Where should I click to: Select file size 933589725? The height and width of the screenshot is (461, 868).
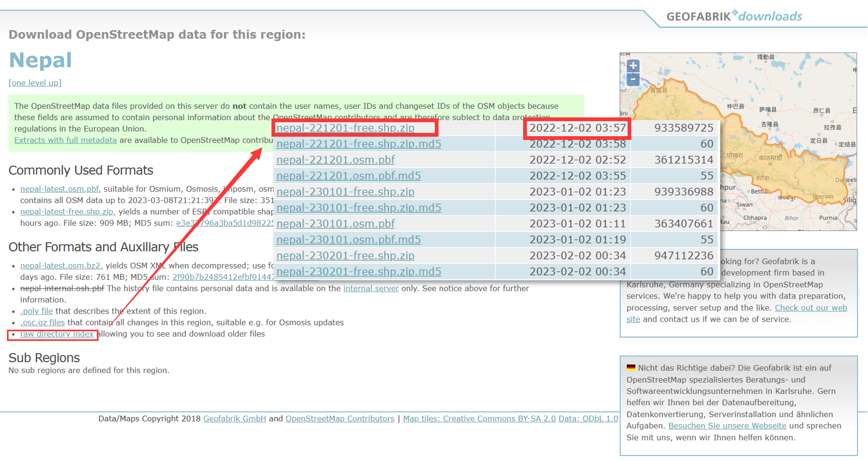pyautogui.click(x=684, y=128)
